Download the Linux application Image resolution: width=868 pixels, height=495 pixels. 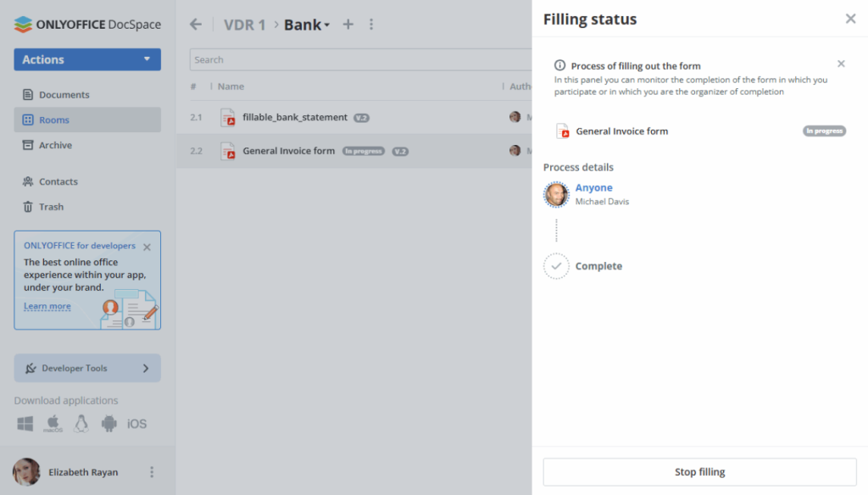(x=81, y=423)
